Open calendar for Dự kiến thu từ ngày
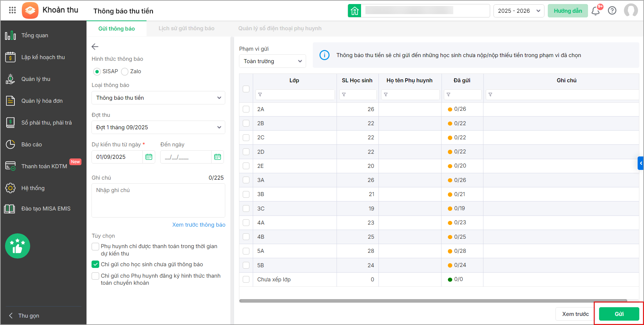 pyautogui.click(x=149, y=157)
